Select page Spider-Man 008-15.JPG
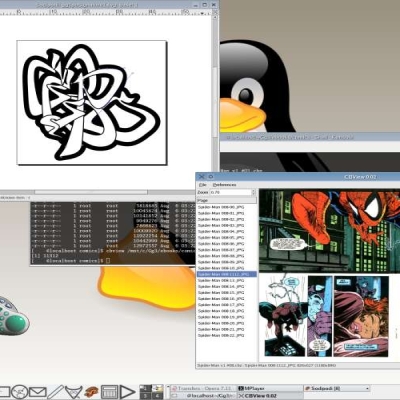The image size is (400, 400). pyautogui.click(x=227, y=292)
